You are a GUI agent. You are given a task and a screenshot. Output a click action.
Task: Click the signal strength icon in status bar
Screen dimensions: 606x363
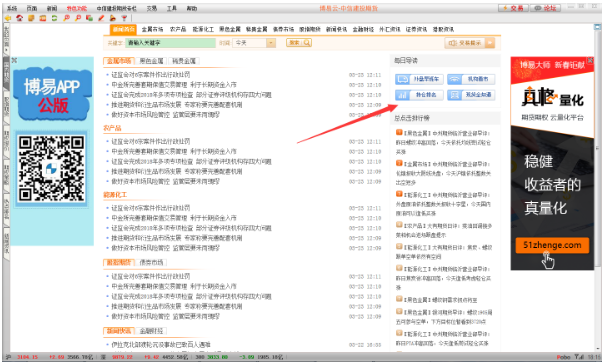point(579,357)
